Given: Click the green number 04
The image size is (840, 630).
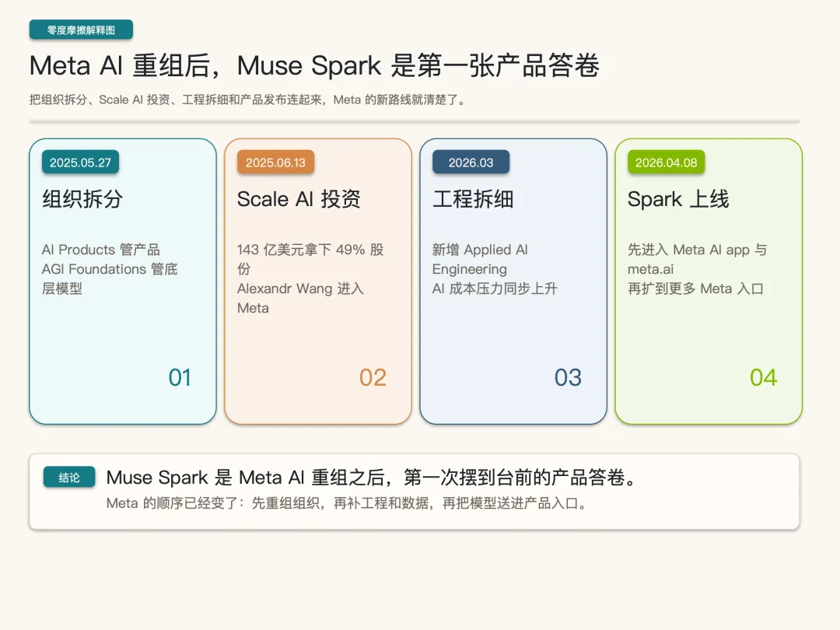Looking at the screenshot, I should [x=763, y=378].
